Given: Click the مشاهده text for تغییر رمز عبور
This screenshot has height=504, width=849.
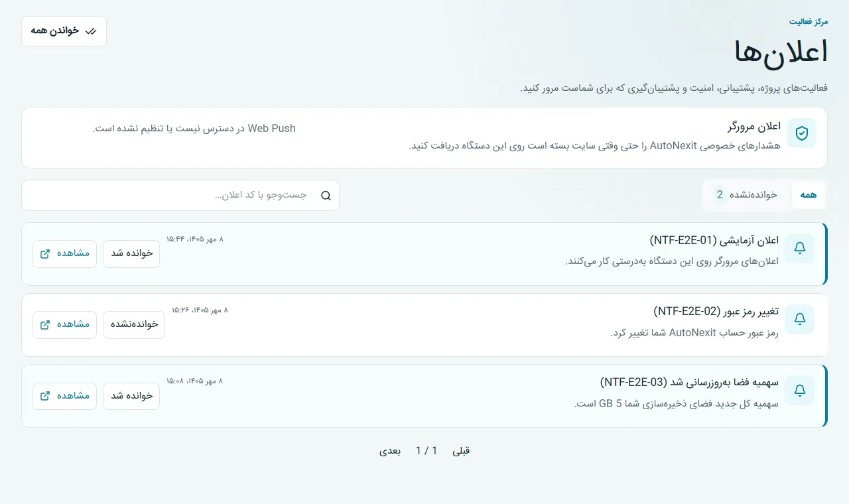Looking at the screenshot, I should [73, 325].
